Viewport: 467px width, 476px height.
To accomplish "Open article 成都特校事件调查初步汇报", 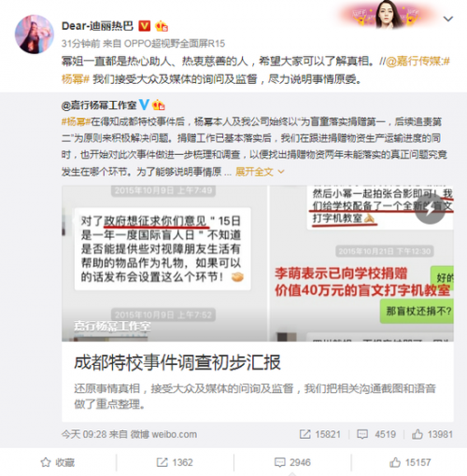I will coord(177,362).
